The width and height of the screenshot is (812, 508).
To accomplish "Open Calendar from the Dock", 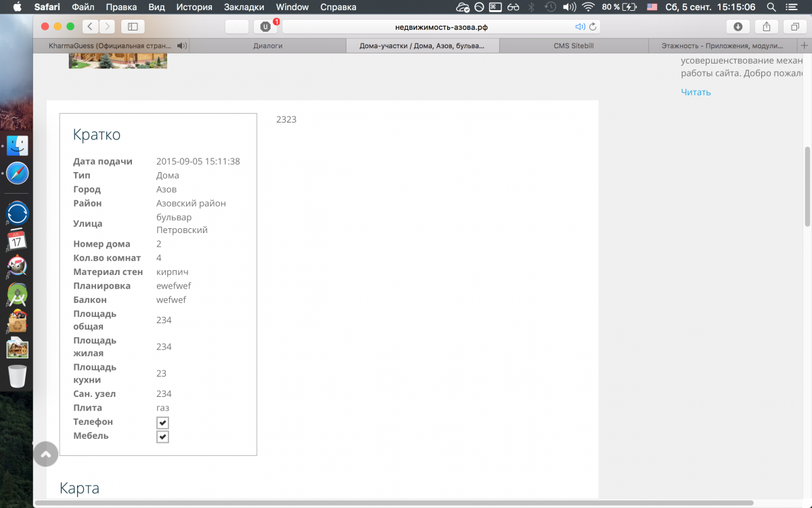I will pos(18,240).
